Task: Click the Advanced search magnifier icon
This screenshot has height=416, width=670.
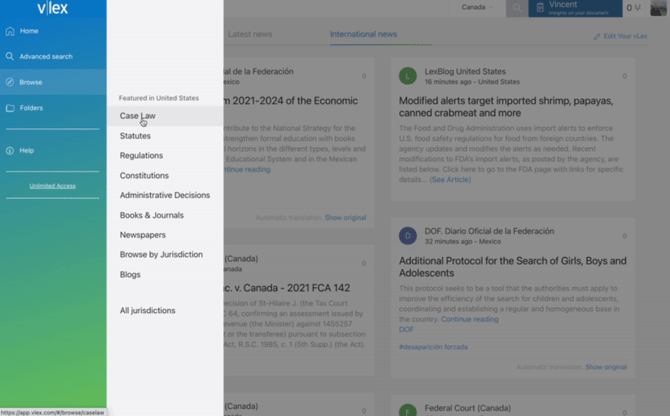Action: tap(10, 56)
